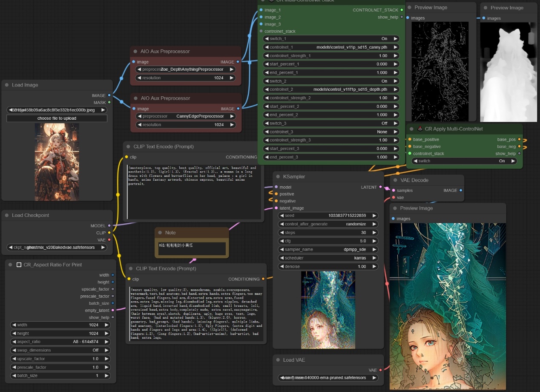Open the controlnet_3 dropdown set to None
Image resolution: width=540 pixels, height=392 pixels.
point(331,132)
